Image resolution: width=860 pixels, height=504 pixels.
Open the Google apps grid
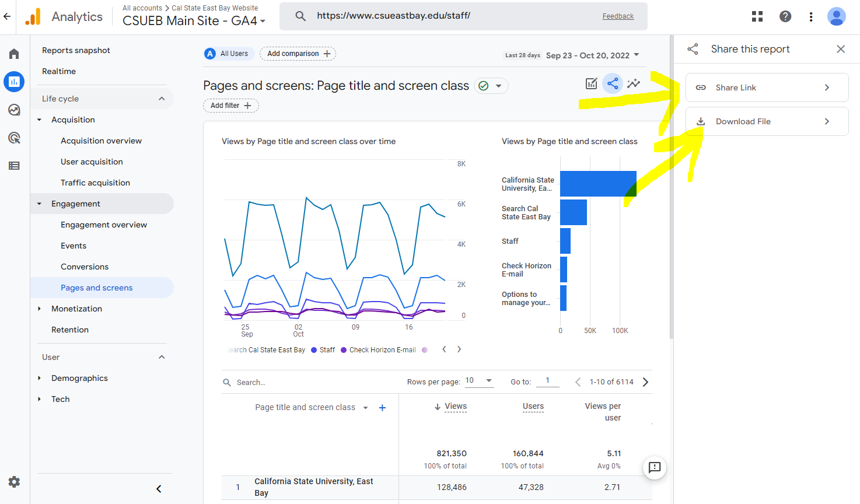757,16
